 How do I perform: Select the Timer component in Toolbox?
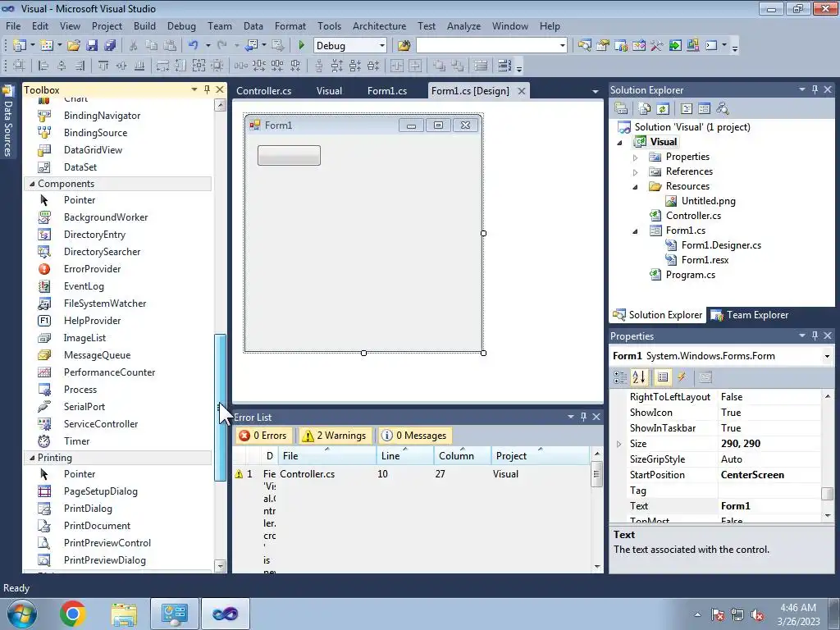click(76, 441)
